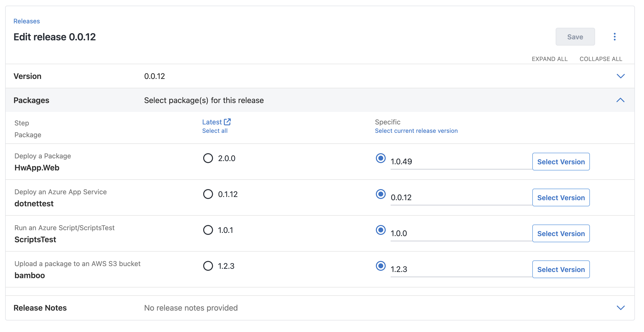Open the overflow menu beside Save
The image size is (644, 332).
pos(615,37)
